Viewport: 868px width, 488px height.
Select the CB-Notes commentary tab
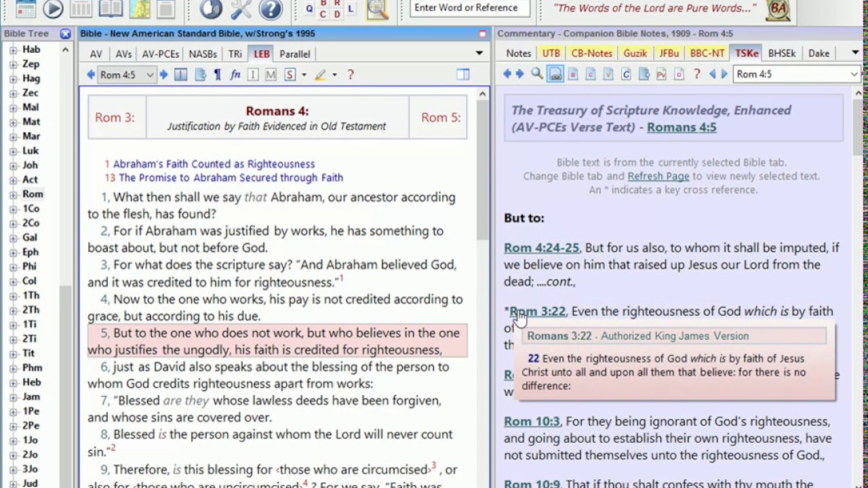591,54
